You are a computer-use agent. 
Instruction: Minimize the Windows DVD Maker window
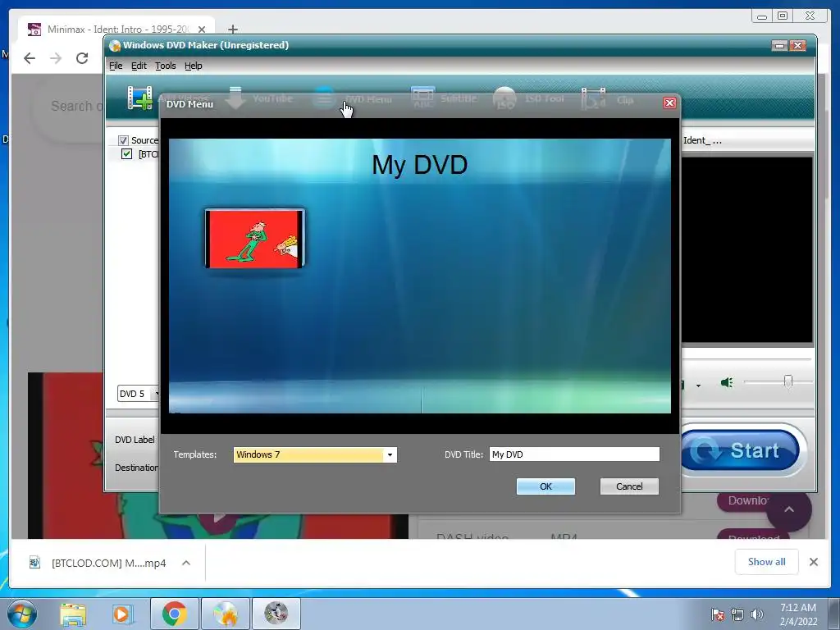pyautogui.click(x=779, y=46)
